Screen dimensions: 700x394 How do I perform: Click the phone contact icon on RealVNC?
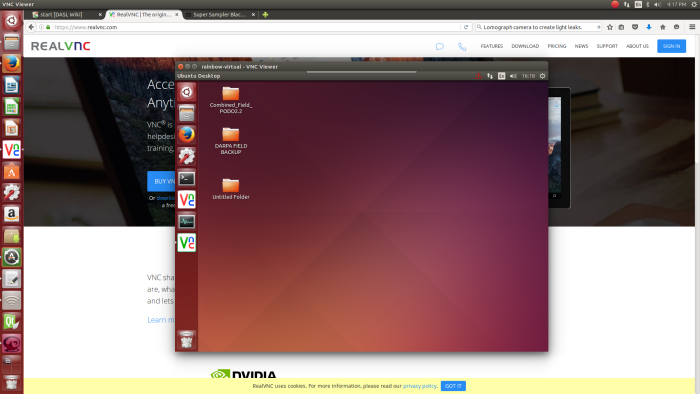462,46
